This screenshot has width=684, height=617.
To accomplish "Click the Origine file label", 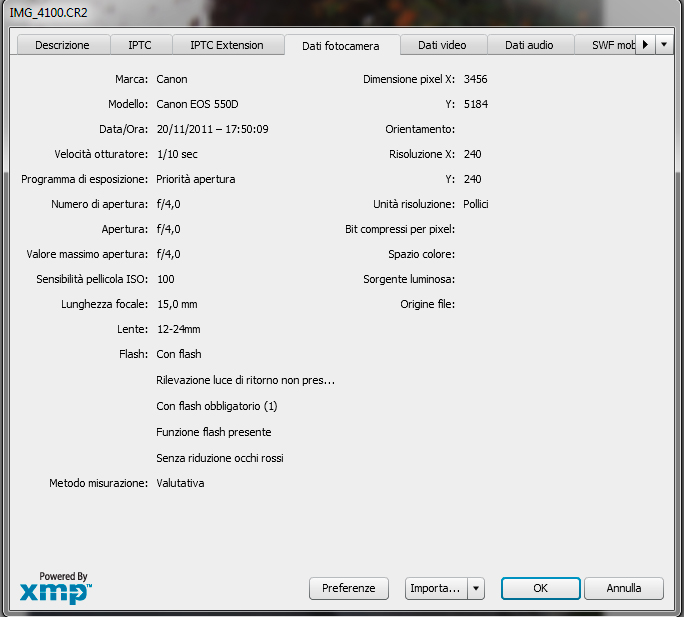I will point(428,304).
